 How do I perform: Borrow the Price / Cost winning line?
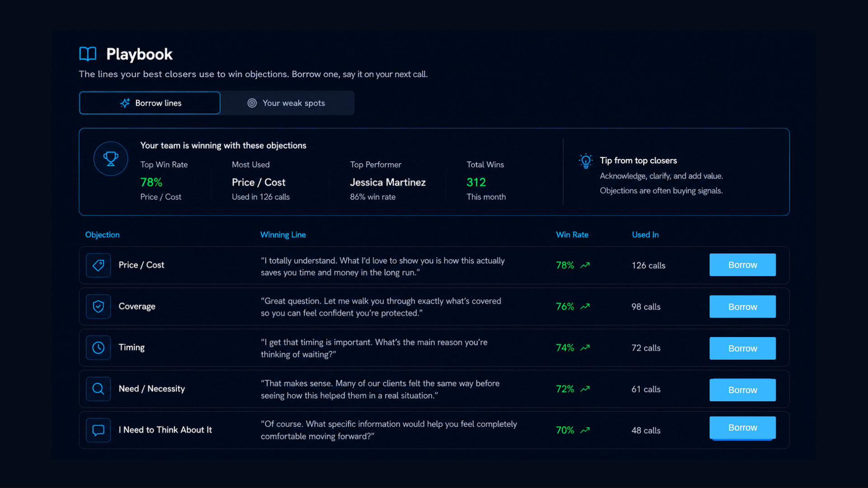click(742, 265)
